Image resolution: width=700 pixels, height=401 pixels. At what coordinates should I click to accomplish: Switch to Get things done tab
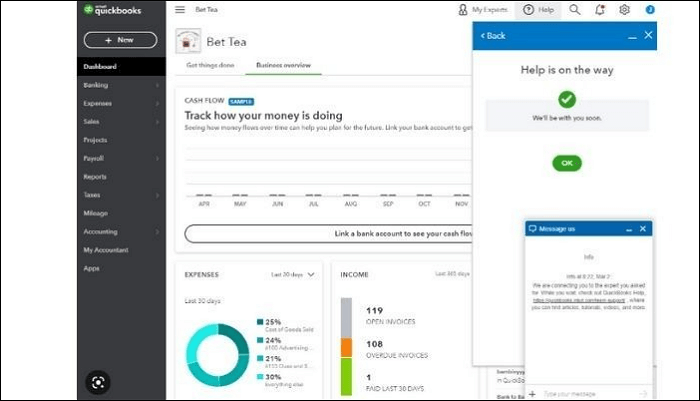coord(210,65)
